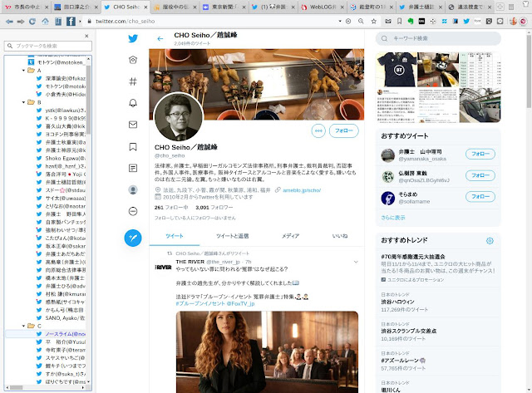Open the beer mug media thumbnail

(x=438, y=70)
